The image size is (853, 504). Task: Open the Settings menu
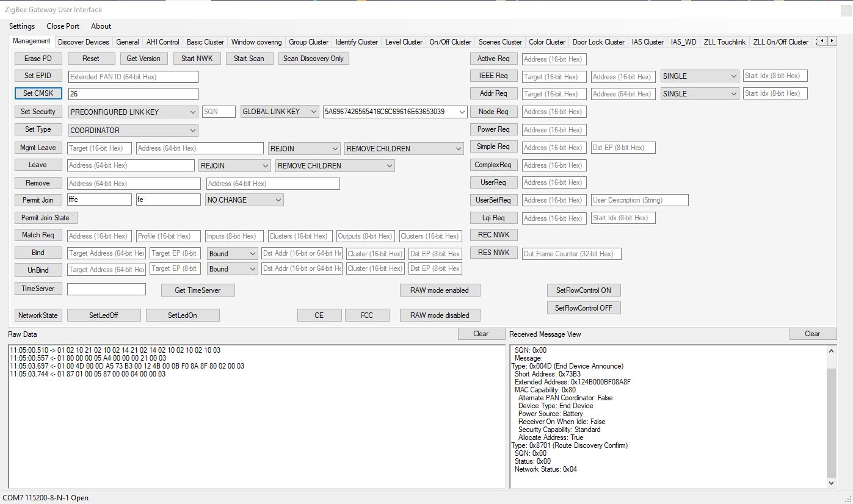[x=22, y=26]
